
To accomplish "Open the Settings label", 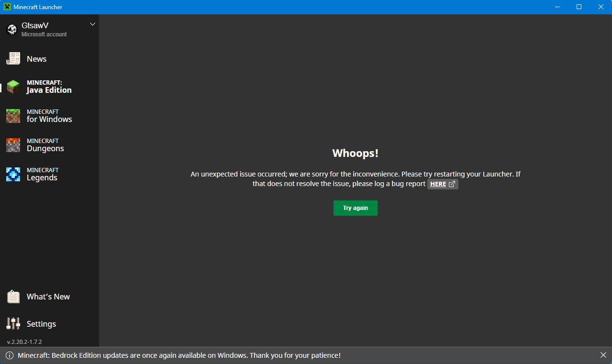I will click(42, 324).
